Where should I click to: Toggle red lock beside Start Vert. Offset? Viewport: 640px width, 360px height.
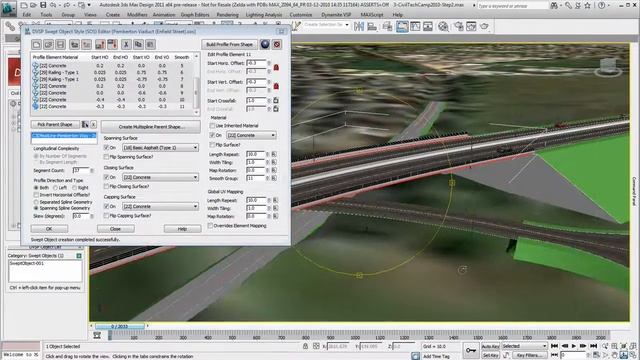[x=276, y=86]
